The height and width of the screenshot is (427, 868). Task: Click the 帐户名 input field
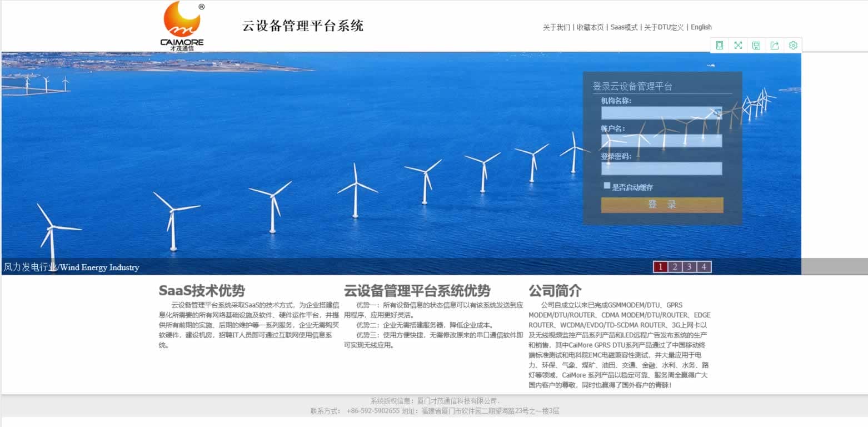[x=661, y=141]
